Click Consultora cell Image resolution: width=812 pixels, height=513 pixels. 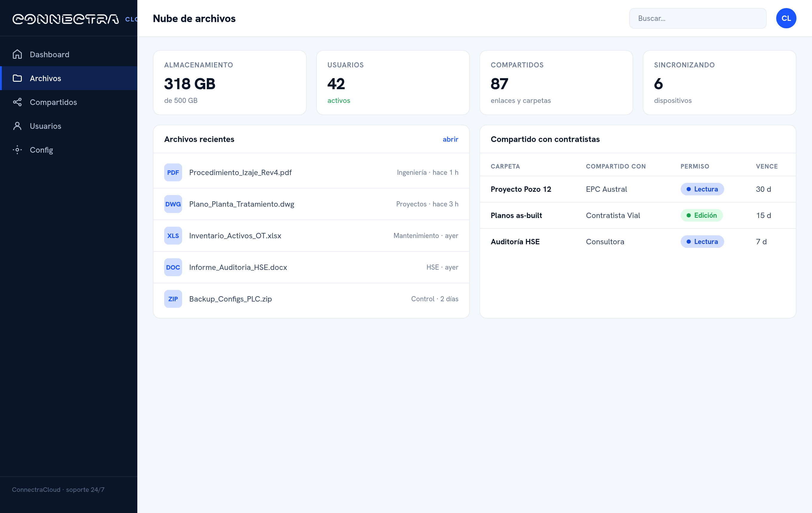coord(605,242)
